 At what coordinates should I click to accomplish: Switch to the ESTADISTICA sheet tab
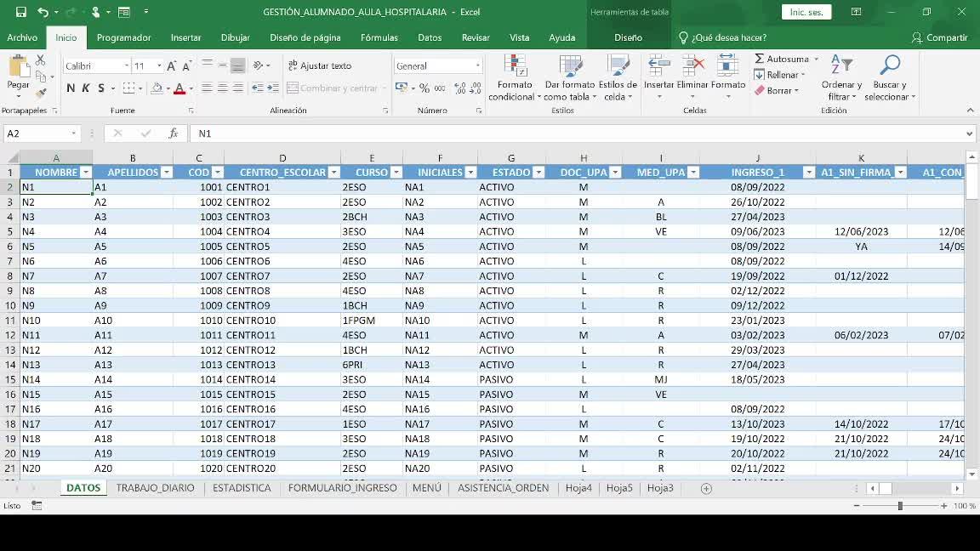tap(242, 488)
